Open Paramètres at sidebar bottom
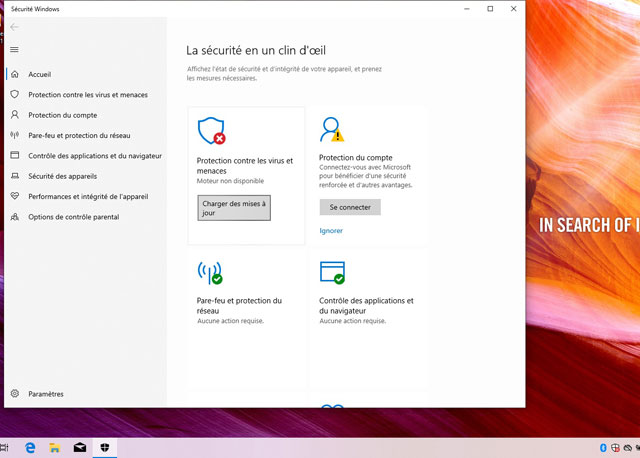Viewport: 640px width, 458px height. point(46,394)
